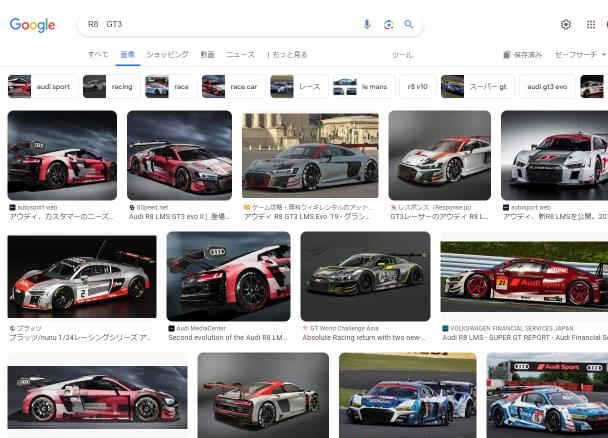Filter by the レース chip
Image resolution: width=608 pixels, height=438 pixels.
(x=299, y=86)
